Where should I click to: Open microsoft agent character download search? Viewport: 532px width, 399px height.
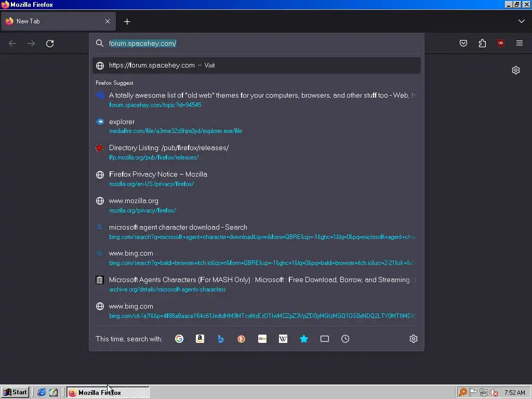(257, 232)
